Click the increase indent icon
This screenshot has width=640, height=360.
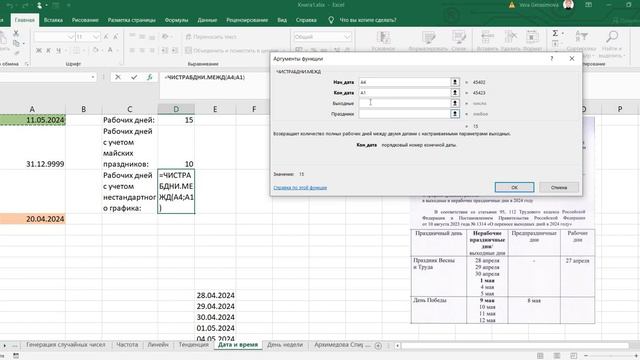pyautogui.click(x=174, y=50)
